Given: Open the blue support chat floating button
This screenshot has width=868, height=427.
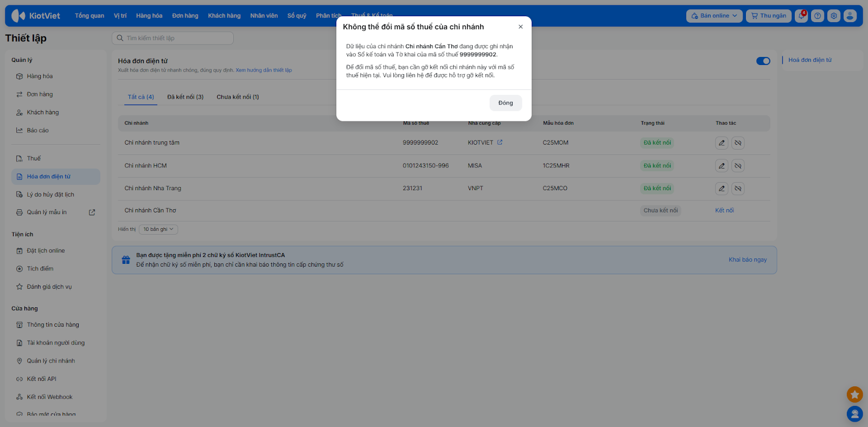Looking at the screenshot, I should click(x=854, y=414).
